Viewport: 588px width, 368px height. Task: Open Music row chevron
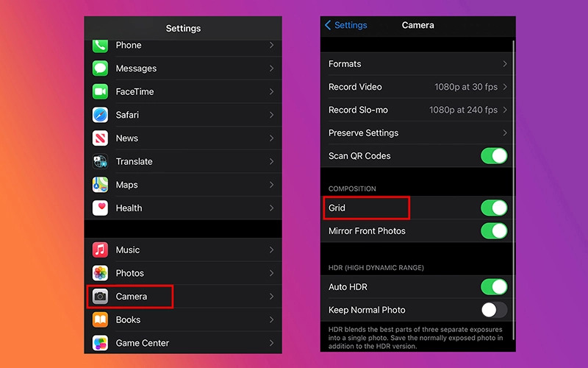point(271,250)
